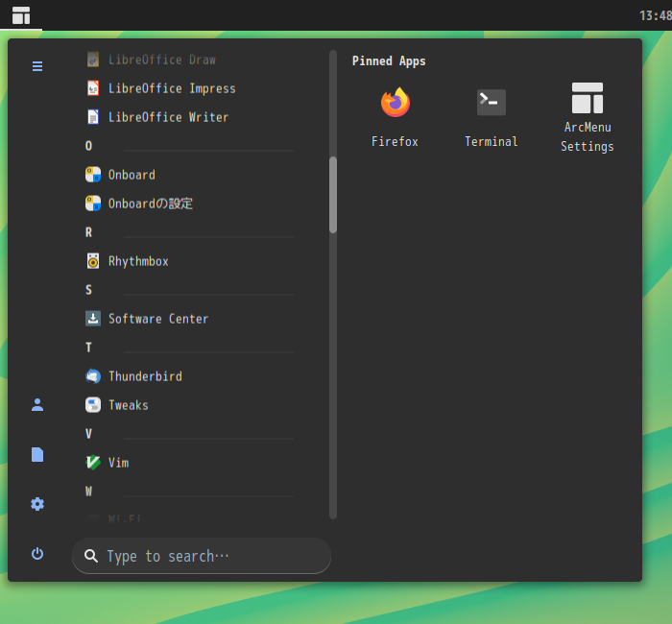The width and height of the screenshot is (672, 624).
Task: Open the hamburger menu in ArcMenu sidebar
Action: point(37,66)
